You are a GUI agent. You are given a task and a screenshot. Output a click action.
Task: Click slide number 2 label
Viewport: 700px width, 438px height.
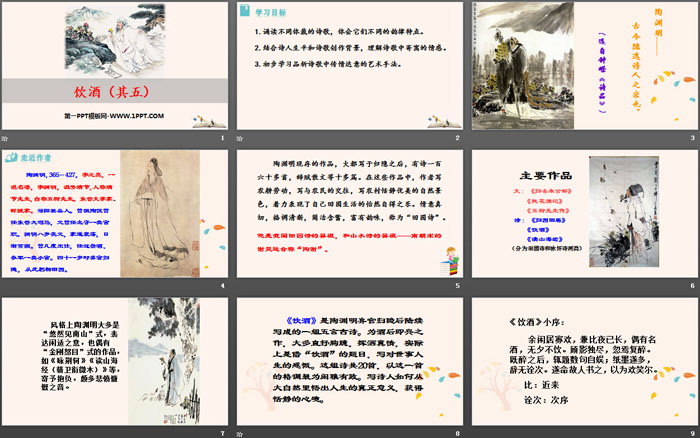pyautogui.click(x=457, y=138)
